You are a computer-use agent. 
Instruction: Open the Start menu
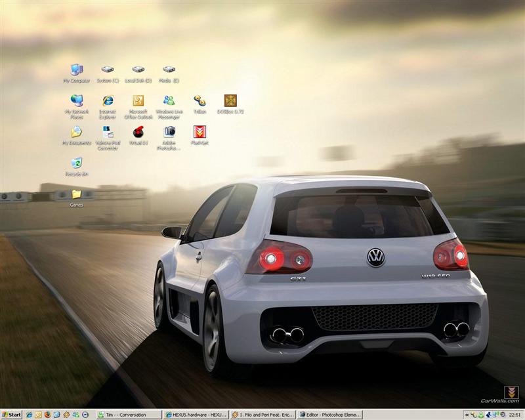click(11, 415)
